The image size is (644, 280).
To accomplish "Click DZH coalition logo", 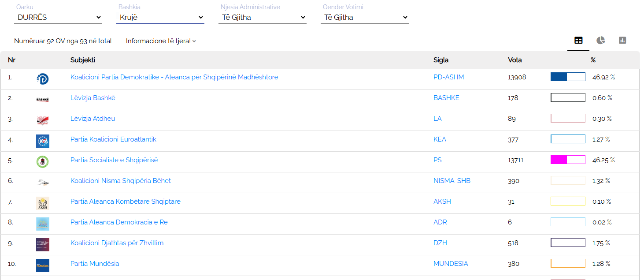I will tap(43, 245).
